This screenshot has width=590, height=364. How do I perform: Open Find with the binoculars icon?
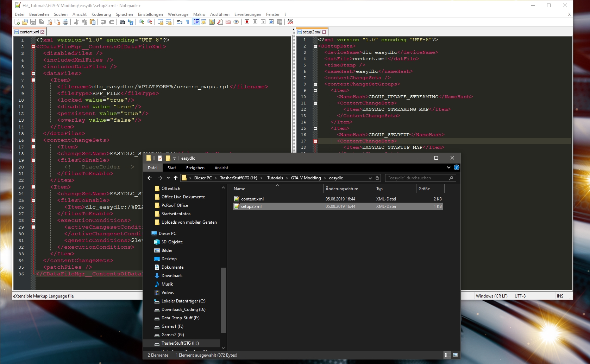(x=122, y=22)
